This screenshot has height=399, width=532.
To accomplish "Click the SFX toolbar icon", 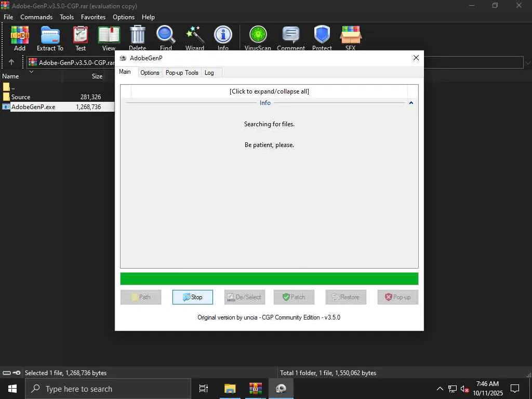I will [351, 38].
